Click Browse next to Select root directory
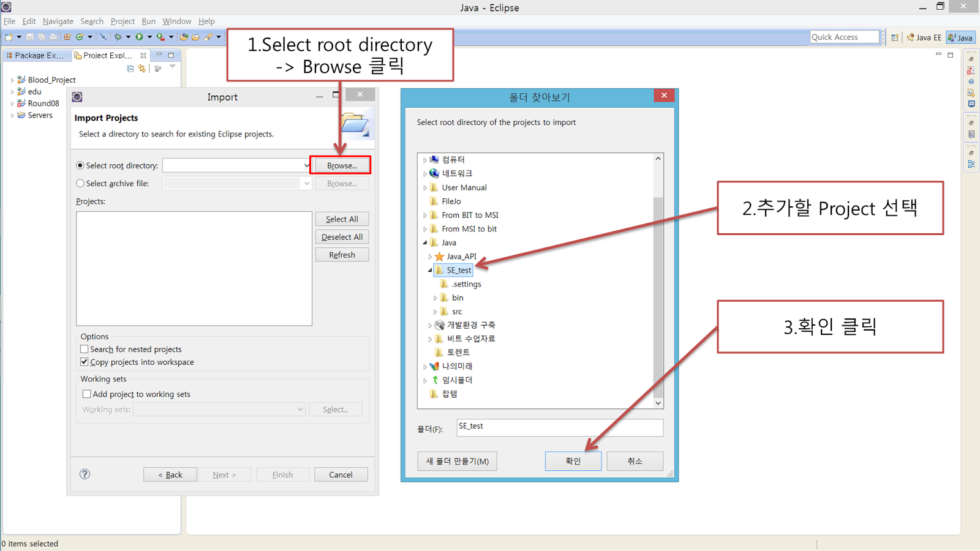Image resolution: width=980 pixels, height=551 pixels. (x=342, y=165)
